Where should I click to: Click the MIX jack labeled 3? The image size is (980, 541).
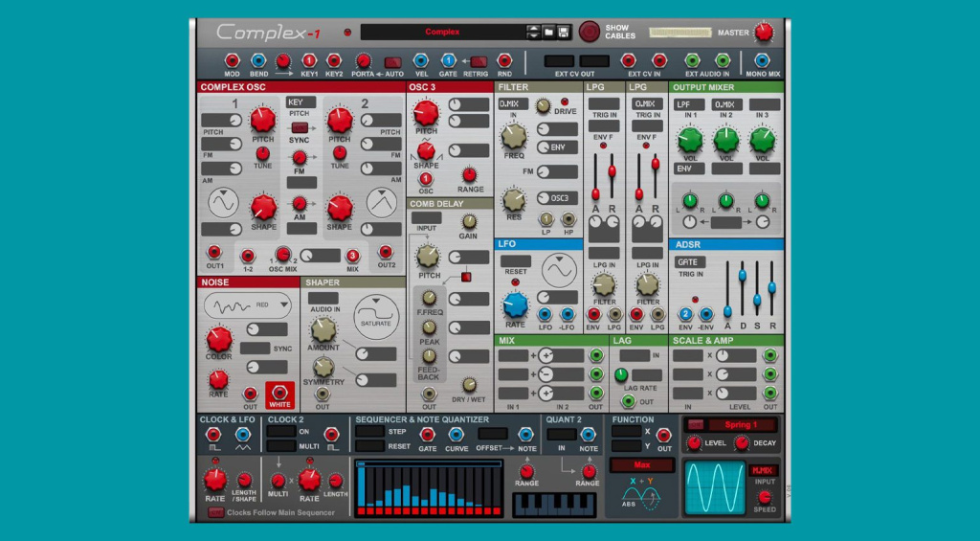pyautogui.click(x=352, y=256)
